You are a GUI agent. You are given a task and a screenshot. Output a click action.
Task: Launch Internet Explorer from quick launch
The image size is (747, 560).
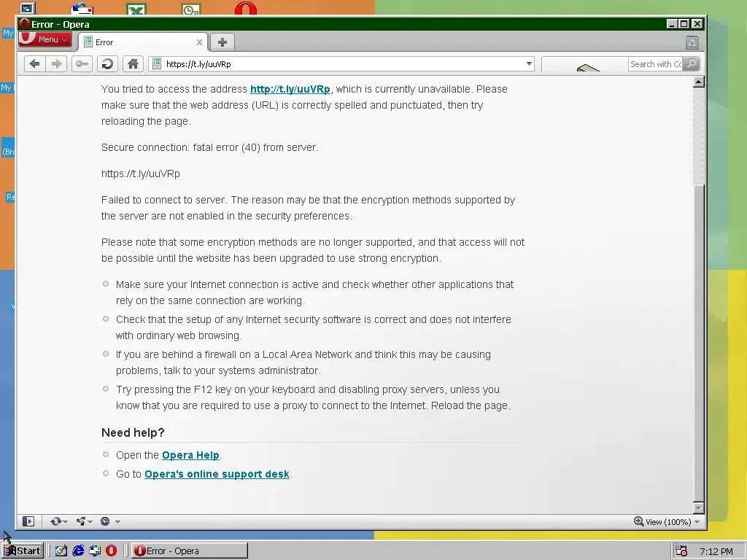[x=78, y=551]
